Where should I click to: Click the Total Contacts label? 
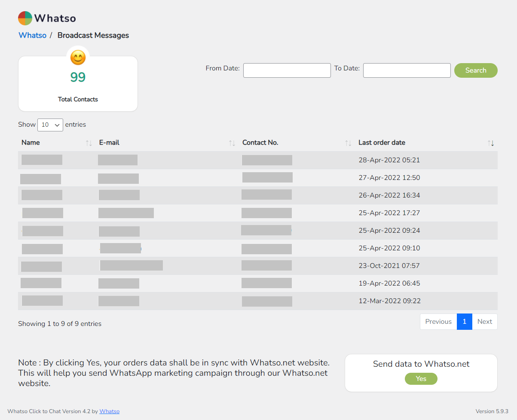(78, 99)
